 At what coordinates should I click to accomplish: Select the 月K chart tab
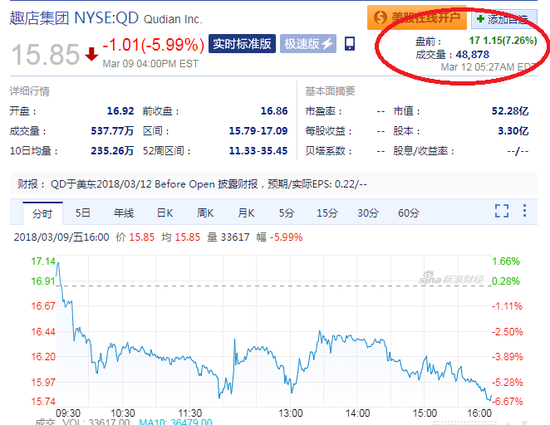246,213
